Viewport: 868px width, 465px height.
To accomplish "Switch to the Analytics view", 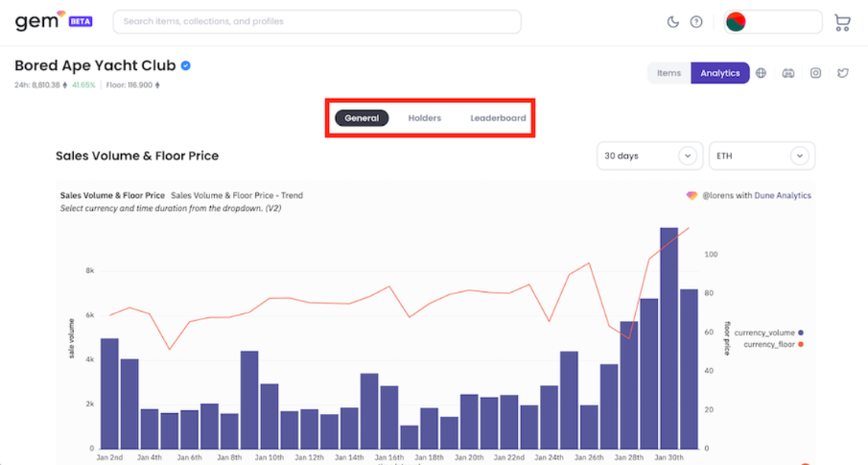I will (719, 73).
